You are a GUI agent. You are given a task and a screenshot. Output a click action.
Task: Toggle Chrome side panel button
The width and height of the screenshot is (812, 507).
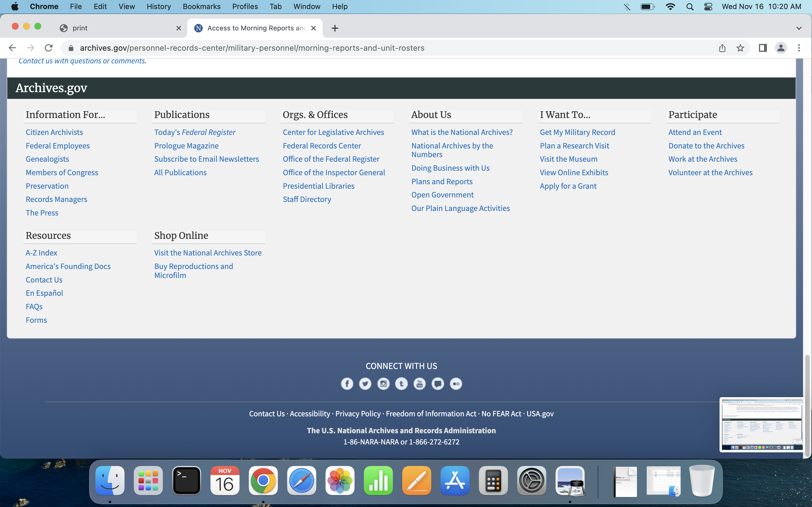point(763,48)
